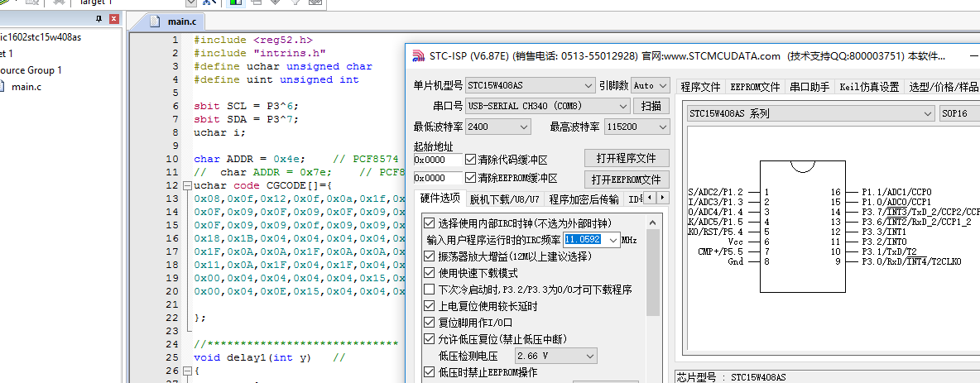Click 芯片型号 : STC15W408AS text
Image resolution: width=980 pixels, height=383 pixels.
click(731, 377)
